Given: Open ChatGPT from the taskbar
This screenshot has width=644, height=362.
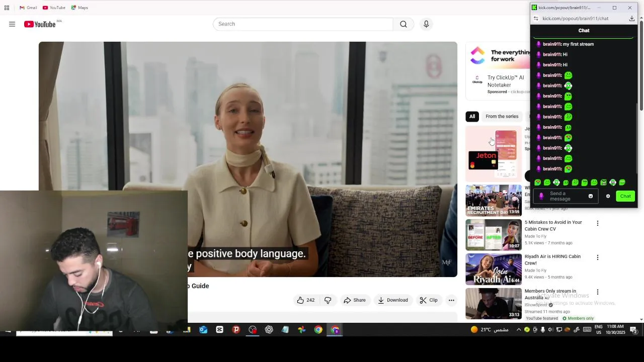Looking at the screenshot, I should click(x=269, y=330).
